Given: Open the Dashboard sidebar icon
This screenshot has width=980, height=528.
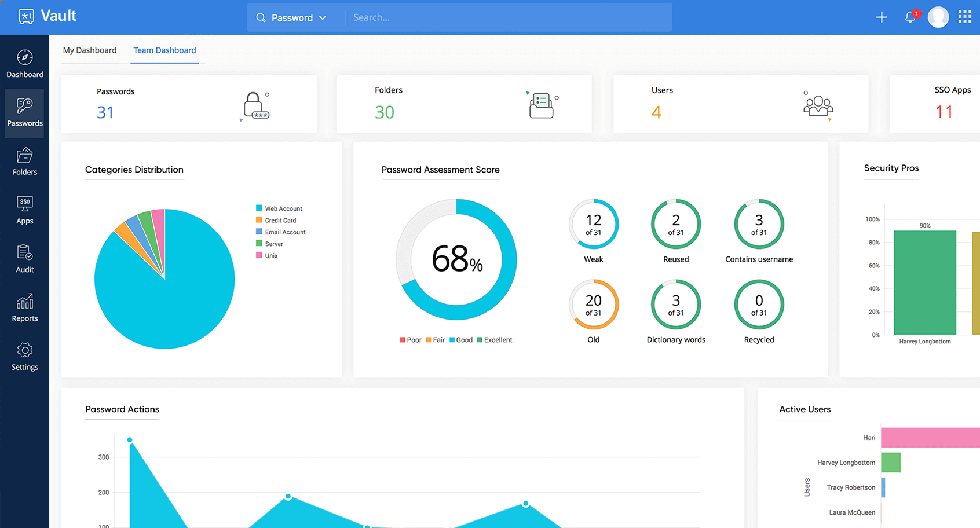Looking at the screenshot, I should 24,58.
